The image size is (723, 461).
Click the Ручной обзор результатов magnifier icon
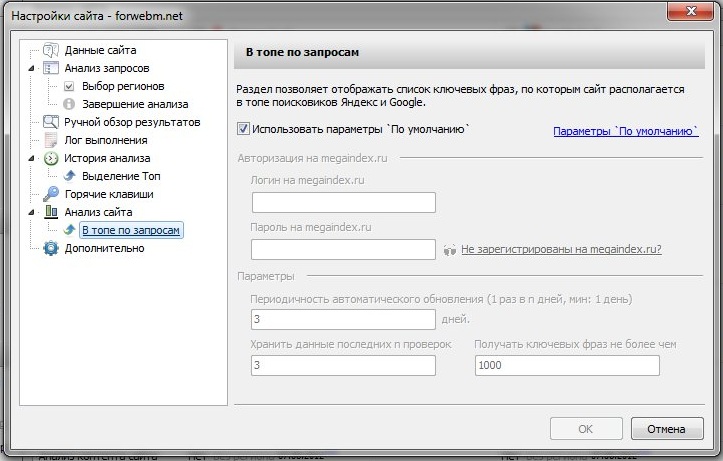50,122
